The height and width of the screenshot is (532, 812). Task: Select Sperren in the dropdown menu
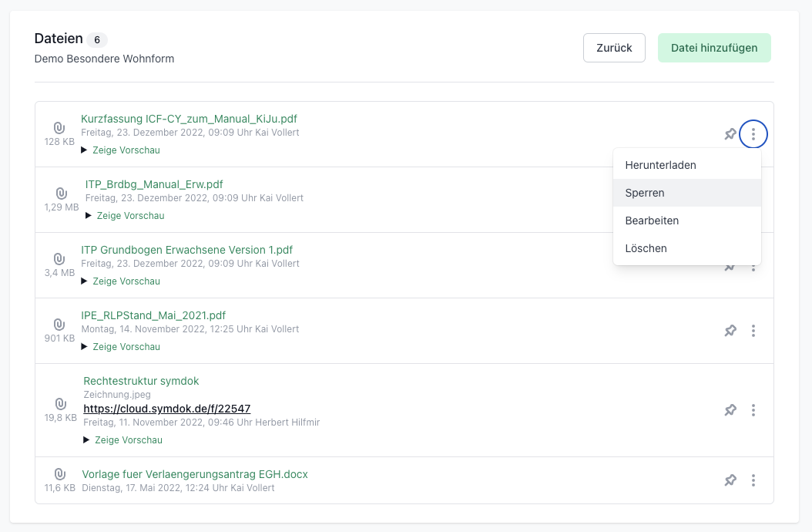click(x=686, y=193)
